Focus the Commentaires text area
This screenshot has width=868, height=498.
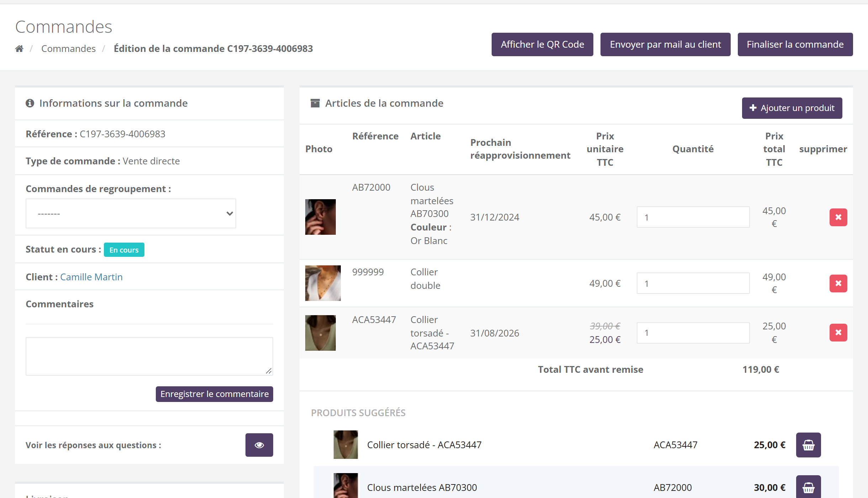click(x=149, y=356)
